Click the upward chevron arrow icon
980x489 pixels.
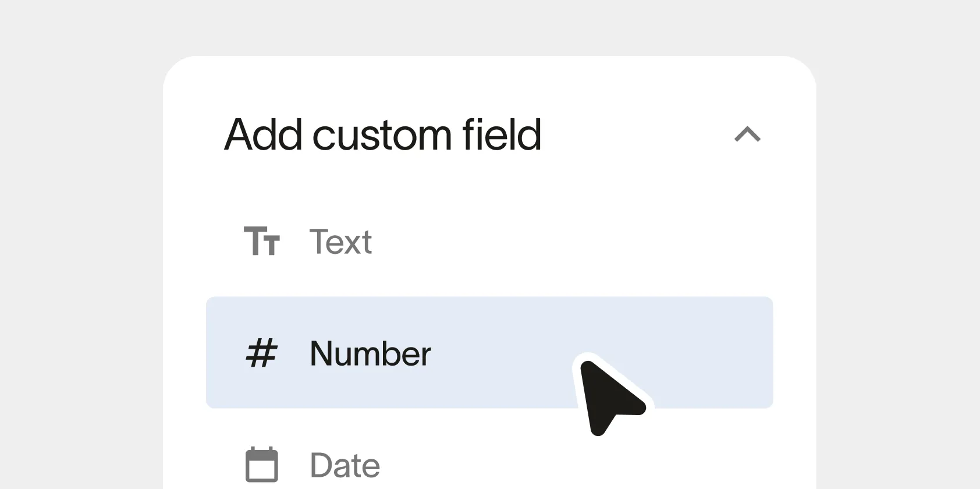pyautogui.click(x=747, y=134)
